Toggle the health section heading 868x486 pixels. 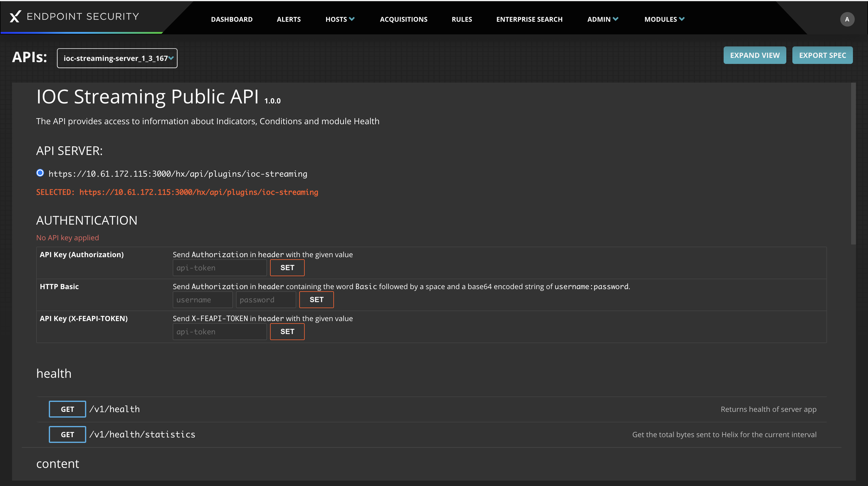(x=54, y=374)
